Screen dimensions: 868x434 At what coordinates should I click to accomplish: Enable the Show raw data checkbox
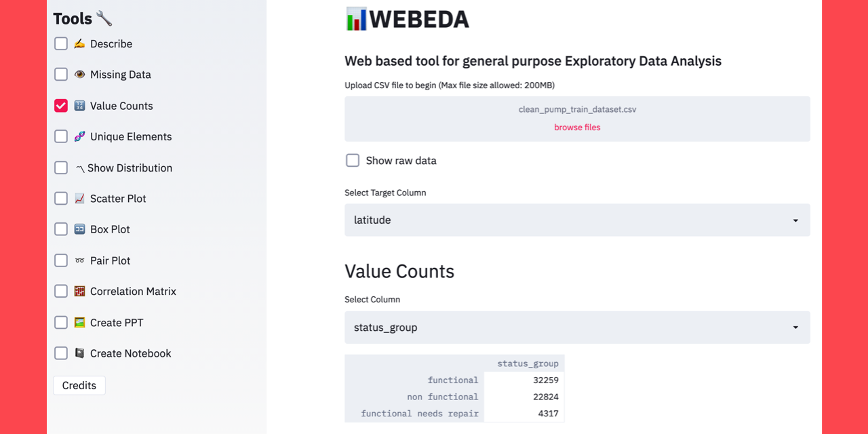pos(353,160)
